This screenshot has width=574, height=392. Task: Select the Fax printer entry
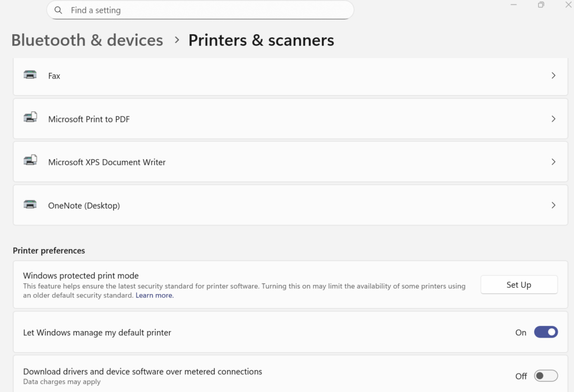(224, 75)
